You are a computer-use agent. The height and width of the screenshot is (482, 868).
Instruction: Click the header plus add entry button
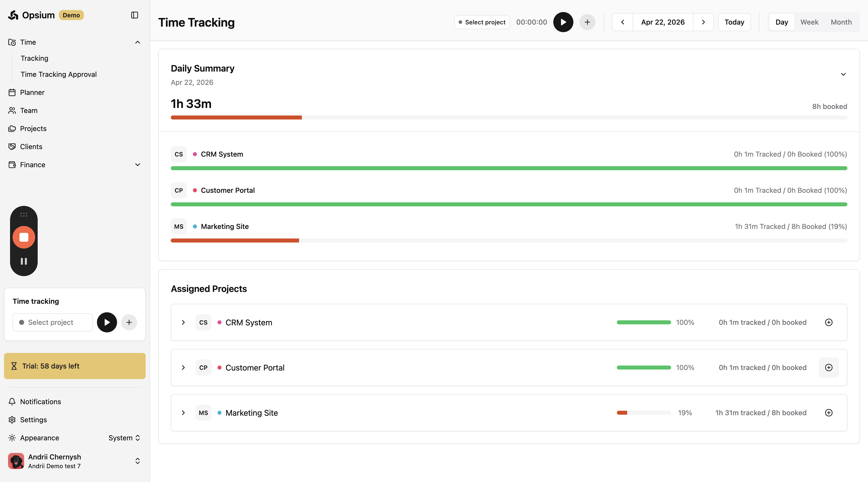(587, 22)
